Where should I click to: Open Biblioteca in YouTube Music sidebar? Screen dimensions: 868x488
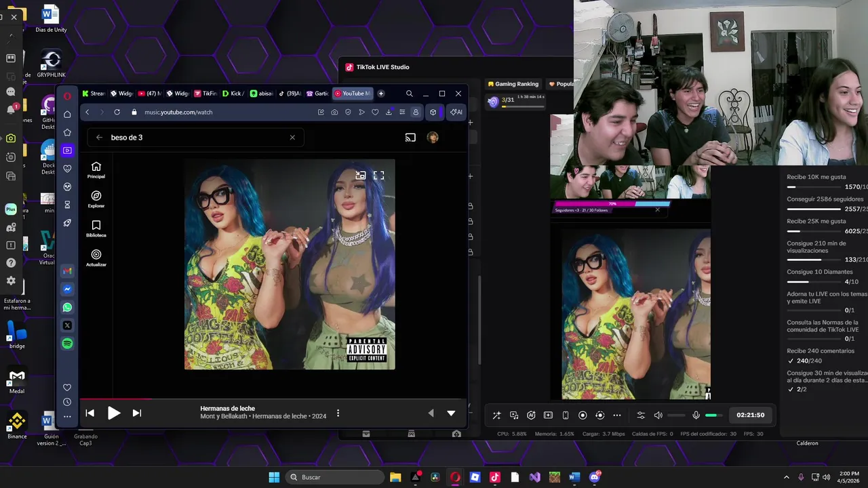(x=96, y=228)
